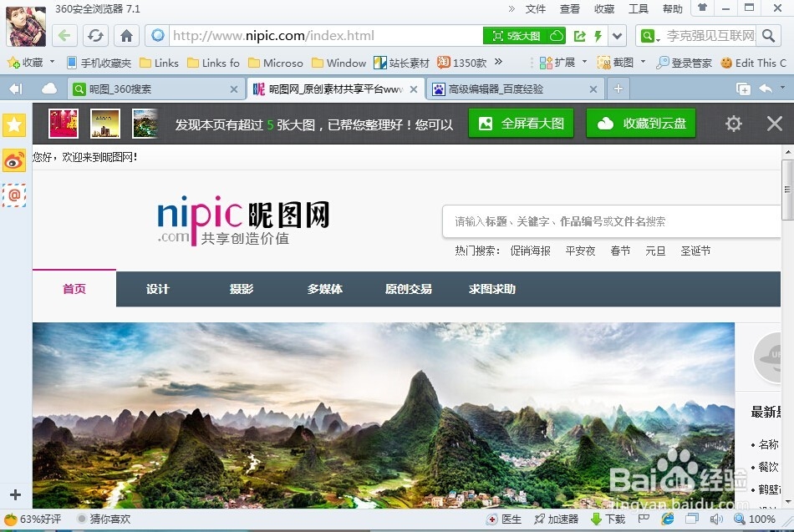Image resolution: width=794 pixels, height=532 pixels.
Task: Click the search magnifier icon
Action: tap(769, 36)
